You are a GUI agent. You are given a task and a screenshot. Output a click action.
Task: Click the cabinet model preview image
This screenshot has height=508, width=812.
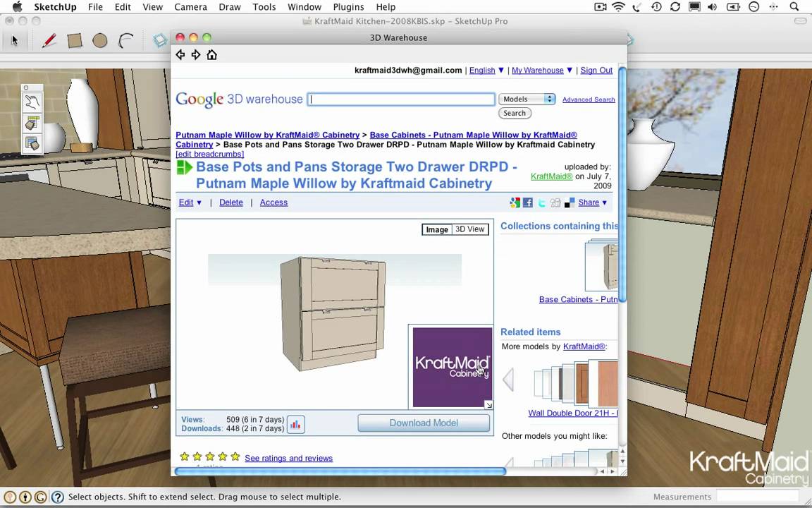pyautogui.click(x=333, y=313)
